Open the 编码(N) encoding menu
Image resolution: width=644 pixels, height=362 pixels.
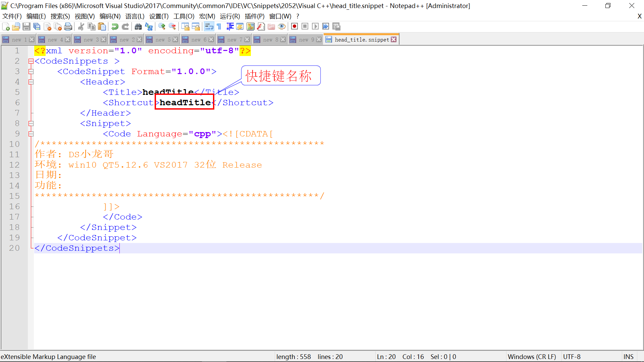click(110, 16)
